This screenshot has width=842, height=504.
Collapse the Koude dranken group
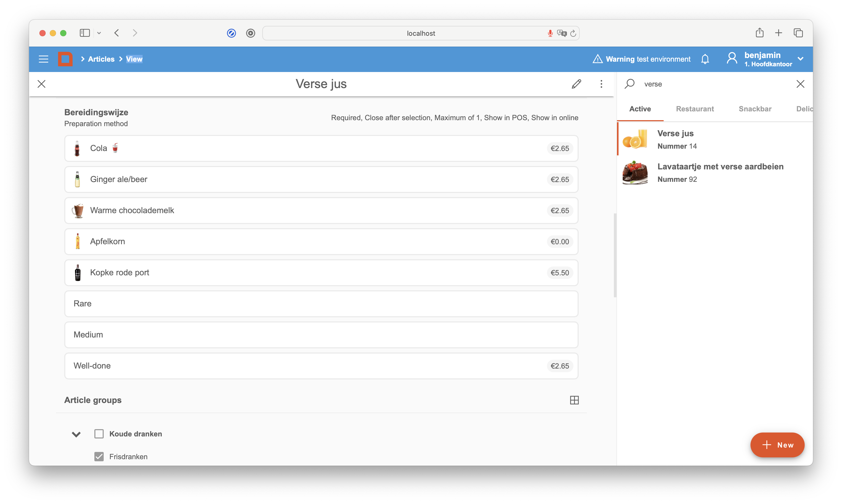76,434
